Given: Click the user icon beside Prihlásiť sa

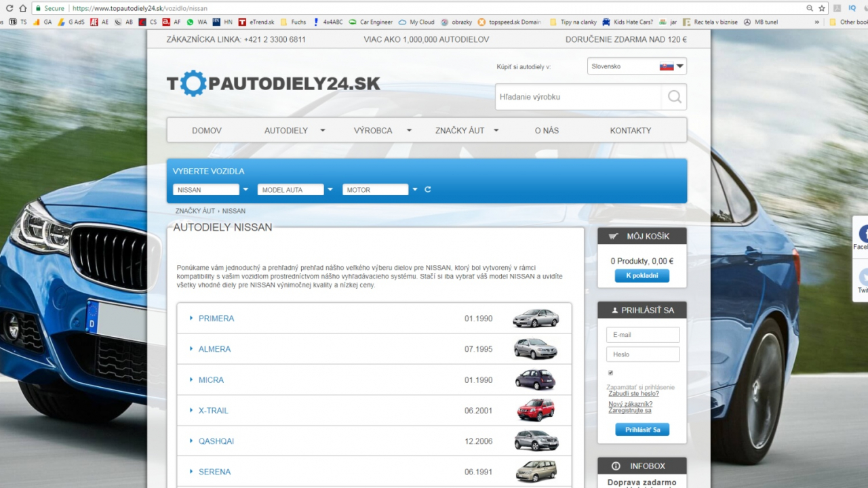Looking at the screenshot, I should (x=614, y=310).
